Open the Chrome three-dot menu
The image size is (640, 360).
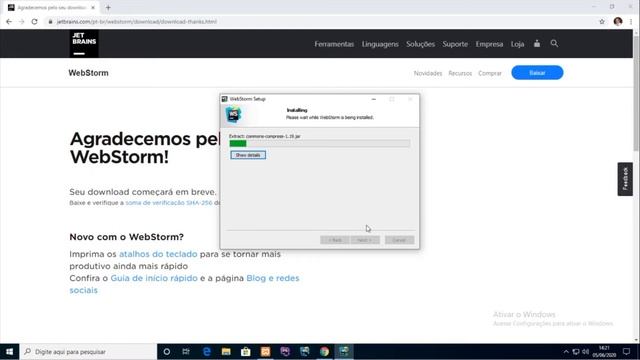point(631,22)
